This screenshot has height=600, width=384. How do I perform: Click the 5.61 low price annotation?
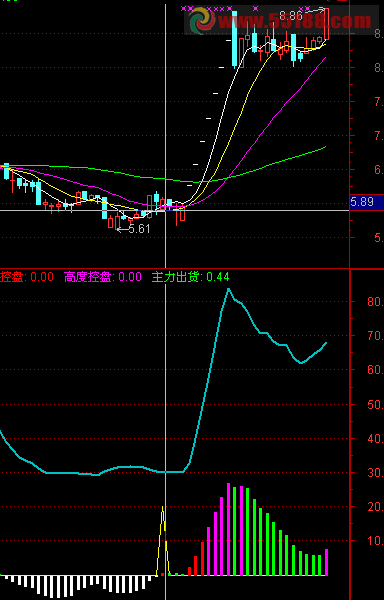click(x=139, y=229)
